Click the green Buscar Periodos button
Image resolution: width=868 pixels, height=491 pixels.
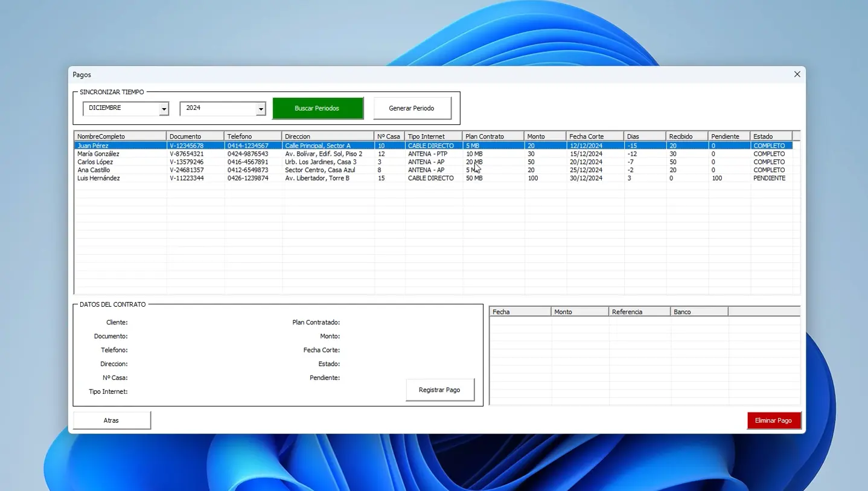(318, 109)
